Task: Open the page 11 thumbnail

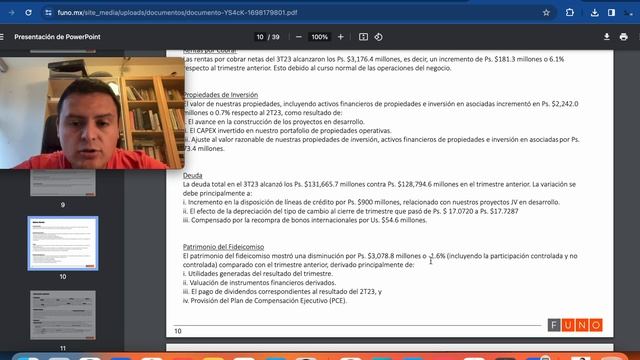Action: click(x=63, y=315)
